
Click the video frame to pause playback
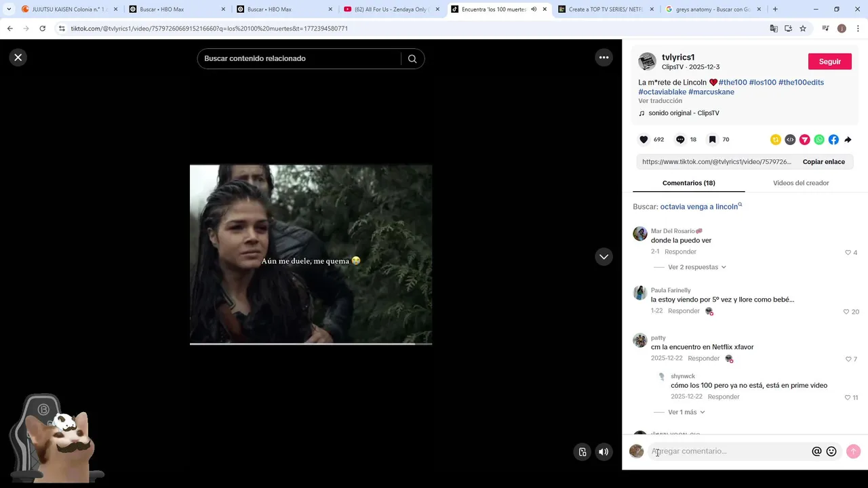(311, 254)
